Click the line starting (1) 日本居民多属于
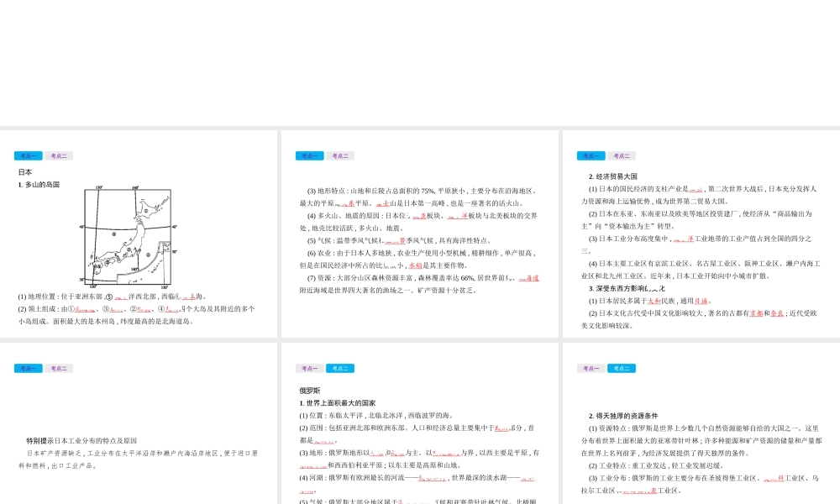The width and height of the screenshot is (840, 504). (x=650, y=301)
